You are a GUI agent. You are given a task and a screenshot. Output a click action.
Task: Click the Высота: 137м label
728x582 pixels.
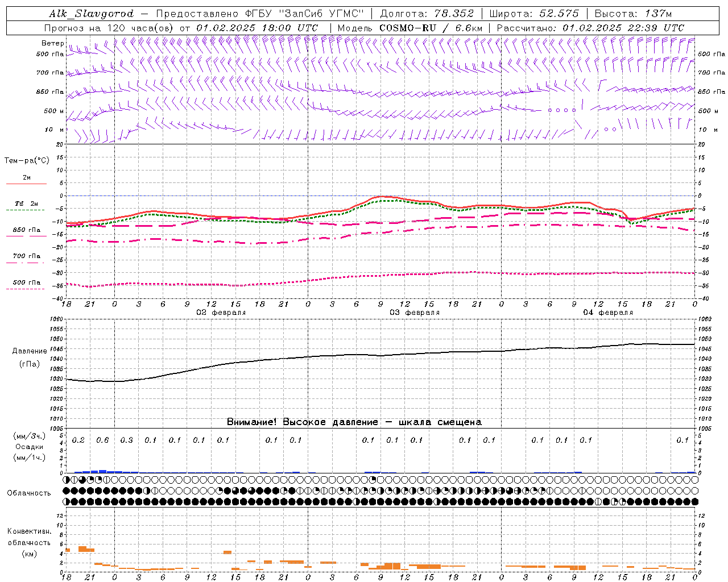coord(633,14)
